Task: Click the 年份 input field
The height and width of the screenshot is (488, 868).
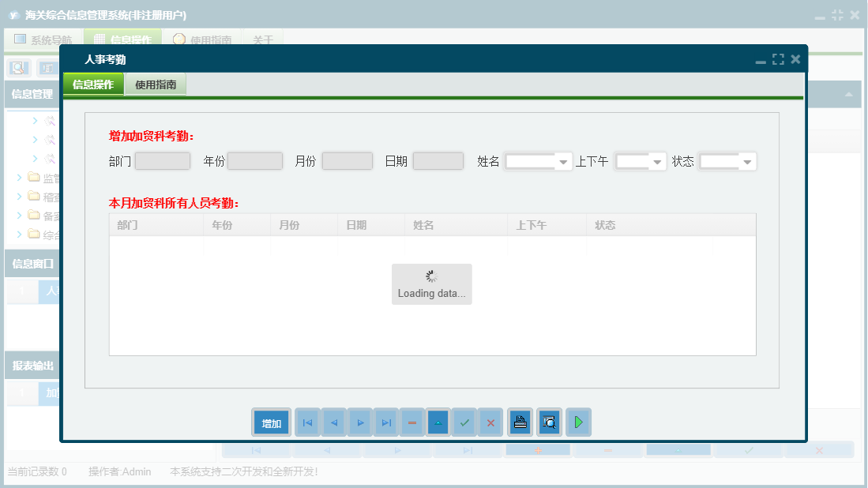Action: click(255, 161)
